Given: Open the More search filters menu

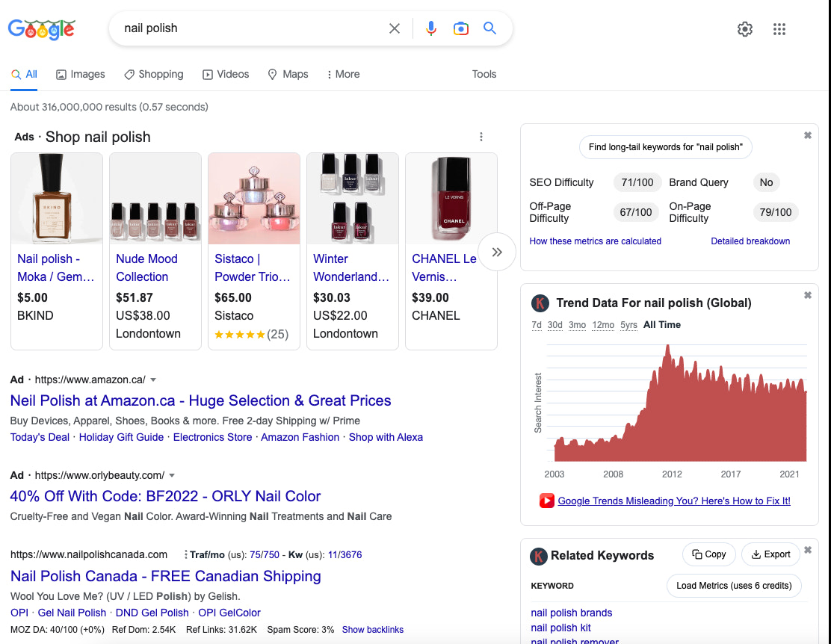Looking at the screenshot, I should click(343, 74).
